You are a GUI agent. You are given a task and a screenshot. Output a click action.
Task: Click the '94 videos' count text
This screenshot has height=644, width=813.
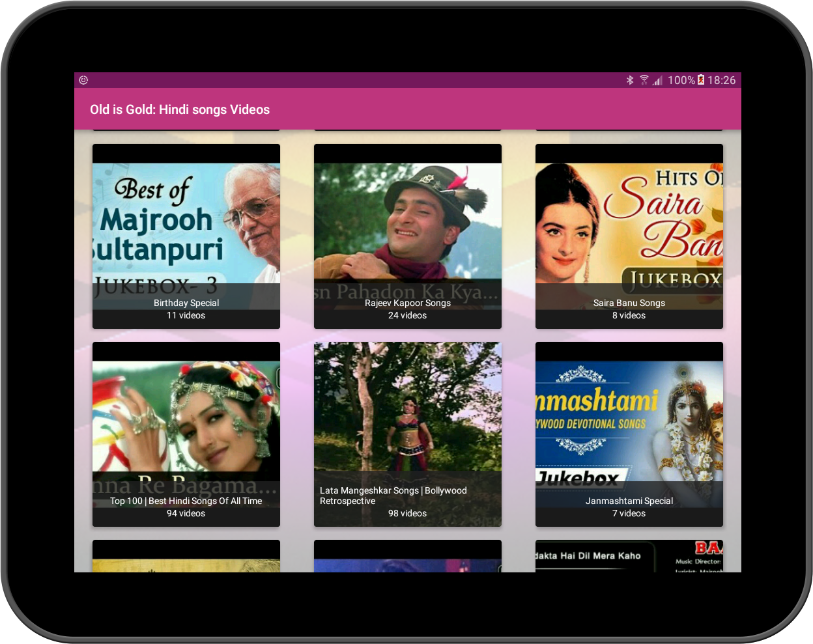(186, 513)
